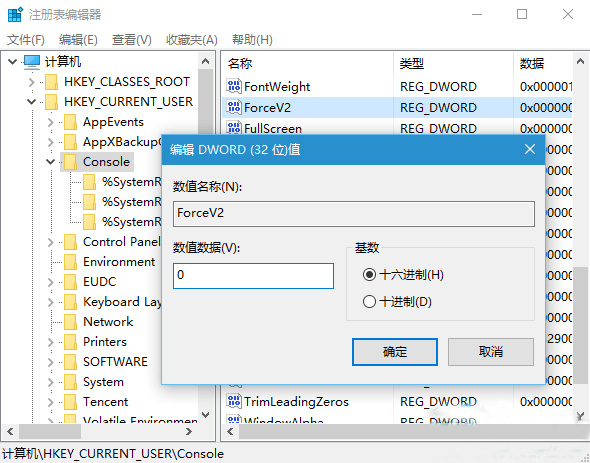This screenshot has height=463, width=590.
Task: Expand the AppEvents node
Action: 51,122
